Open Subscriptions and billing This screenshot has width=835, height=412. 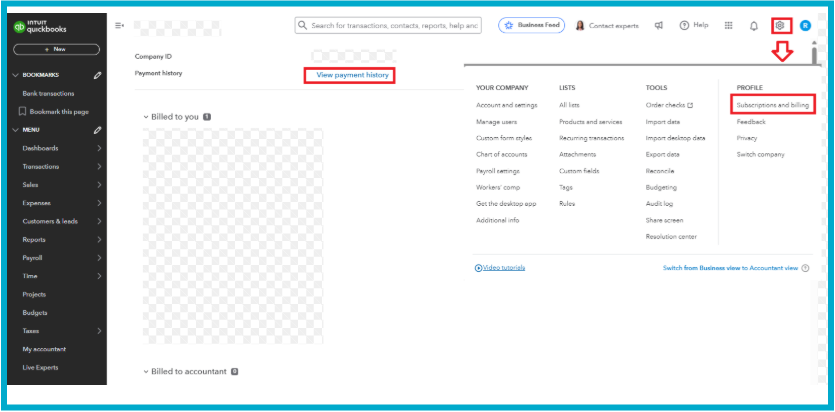tap(773, 105)
